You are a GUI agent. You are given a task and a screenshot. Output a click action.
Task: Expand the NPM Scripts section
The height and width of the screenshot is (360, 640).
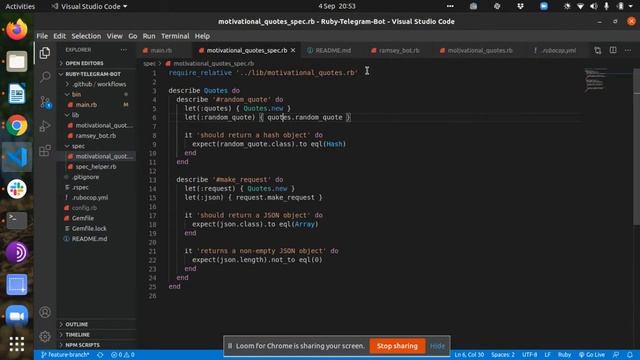(x=82, y=345)
